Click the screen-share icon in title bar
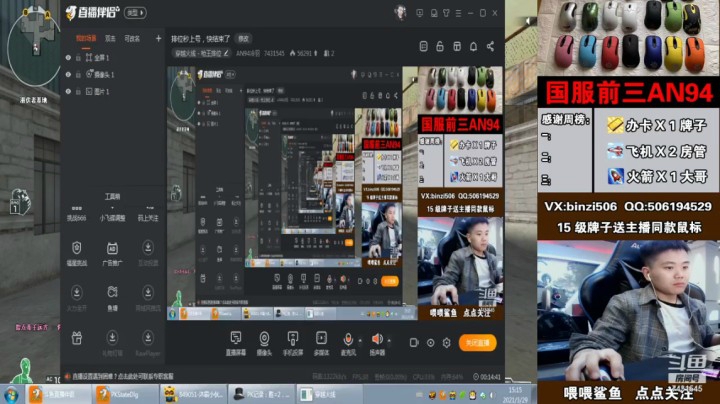This screenshot has height=404, width=720. point(420,13)
